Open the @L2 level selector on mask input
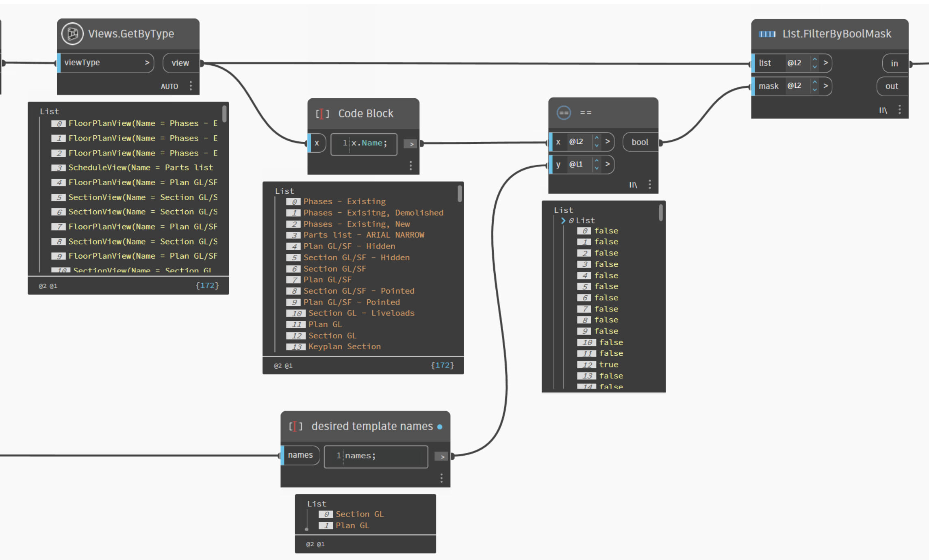The height and width of the screenshot is (560, 929). tap(795, 86)
